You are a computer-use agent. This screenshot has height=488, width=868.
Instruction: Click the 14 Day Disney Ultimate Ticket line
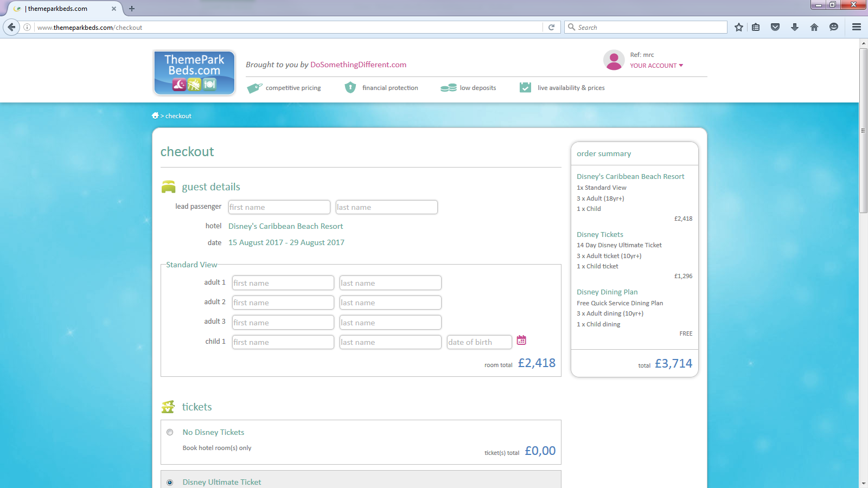tap(619, 245)
